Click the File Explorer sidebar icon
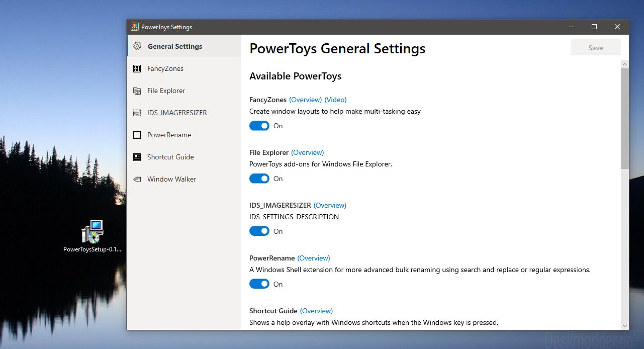The image size is (644, 349). pos(137,91)
